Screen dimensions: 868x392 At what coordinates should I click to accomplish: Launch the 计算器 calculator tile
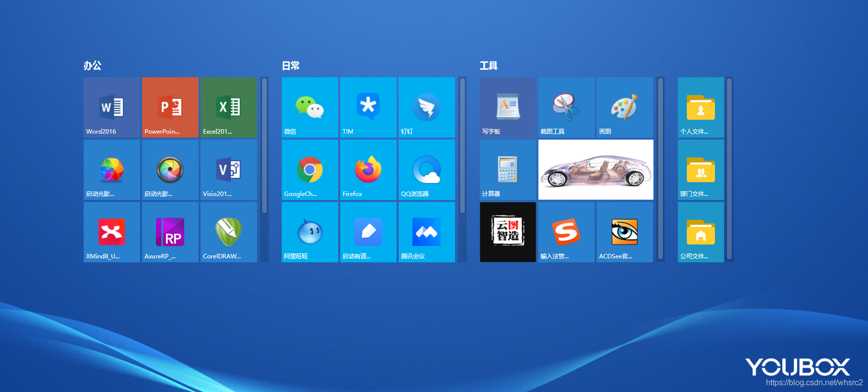point(508,170)
